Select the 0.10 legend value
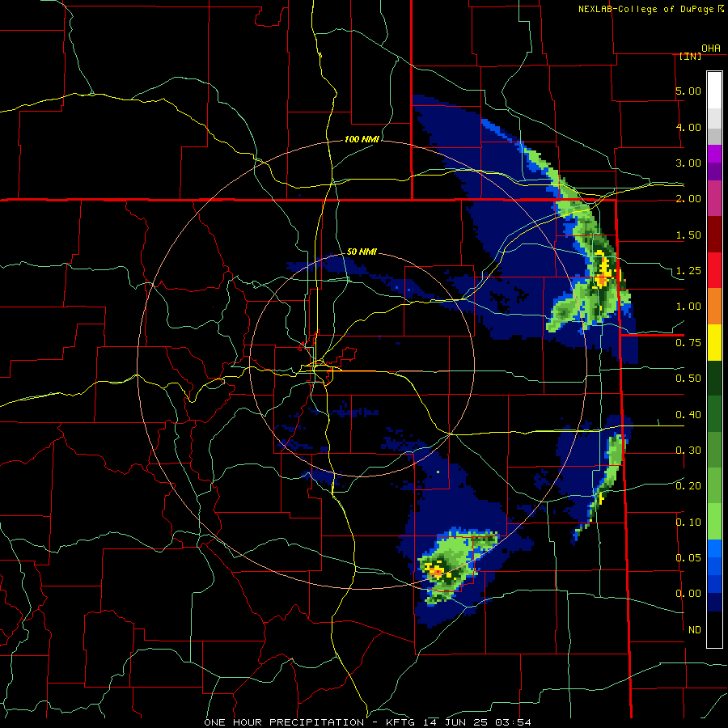 tap(688, 523)
